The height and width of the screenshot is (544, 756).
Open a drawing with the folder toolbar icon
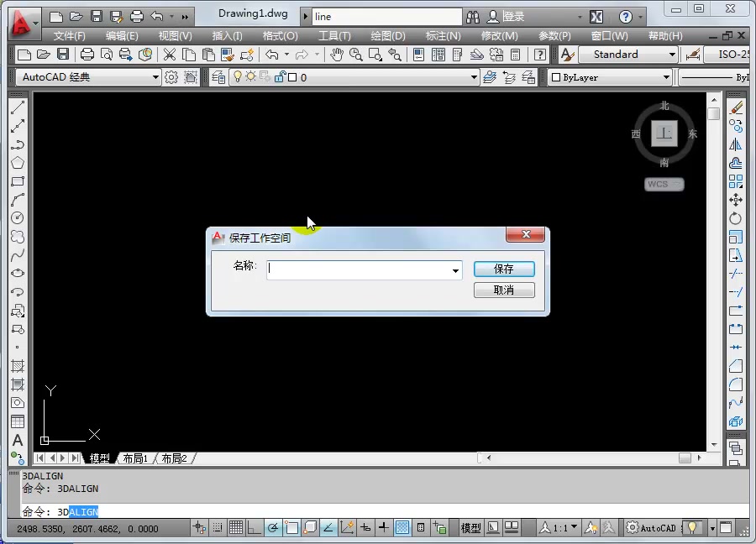[x=43, y=55]
